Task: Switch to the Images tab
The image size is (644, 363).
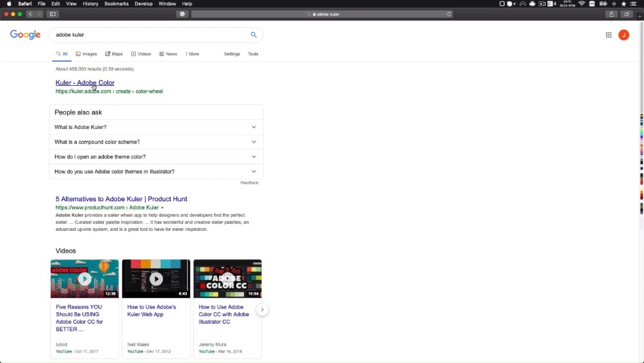Action: (86, 54)
